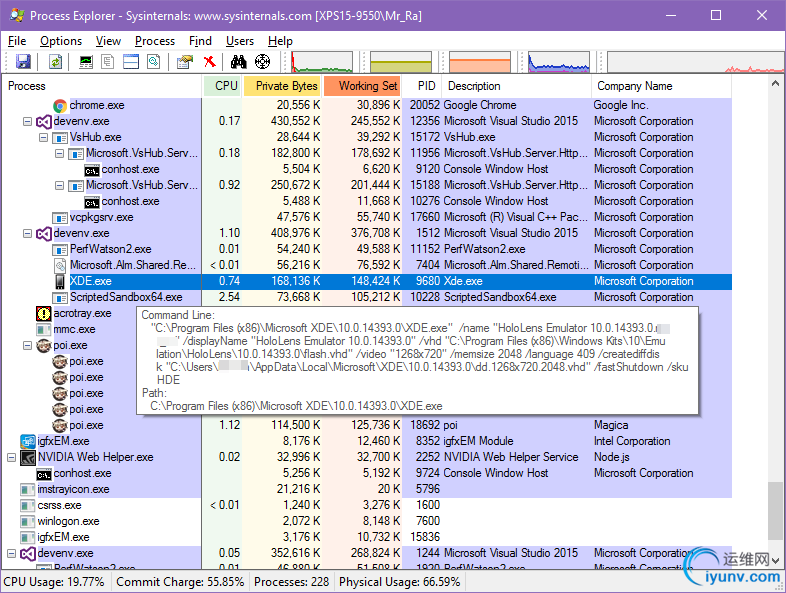The height and width of the screenshot is (593, 786).
Task: Sort by the Process column header
Action: click(x=102, y=86)
